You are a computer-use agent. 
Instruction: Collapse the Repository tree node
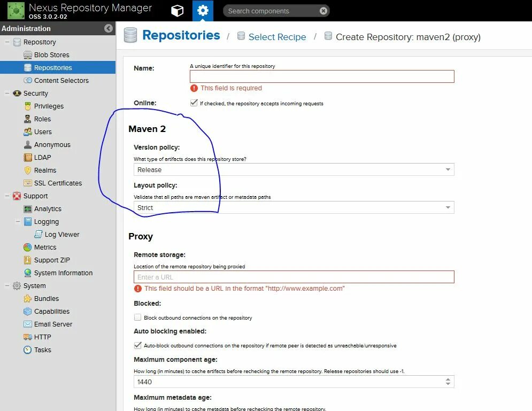[7, 42]
